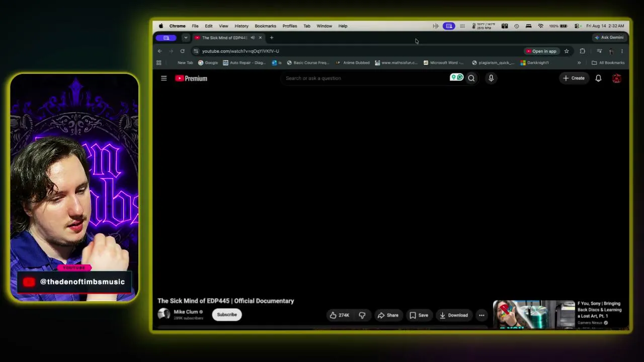
Task: Like the video with 274K likes
Action: 339,315
